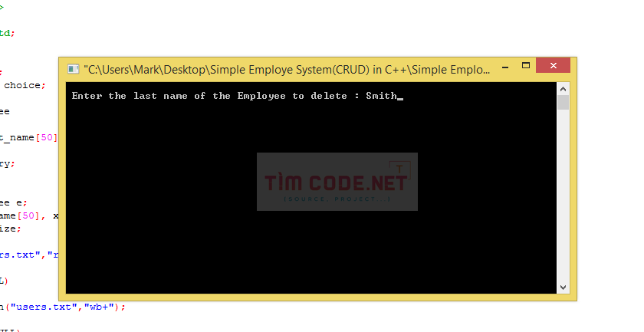The image size is (644, 332).
Task: Click the 'ry;' code line in editor
Action: pyautogui.click(x=8, y=164)
